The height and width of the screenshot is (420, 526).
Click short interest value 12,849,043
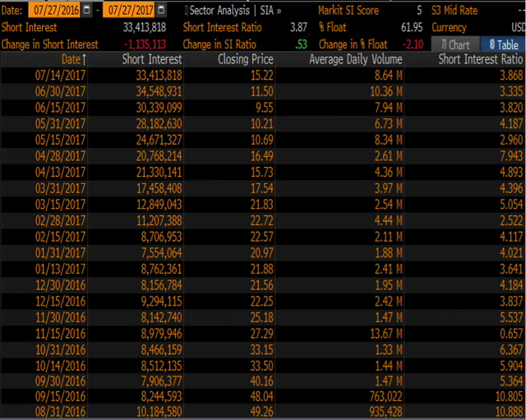pyautogui.click(x=159, y=205)
